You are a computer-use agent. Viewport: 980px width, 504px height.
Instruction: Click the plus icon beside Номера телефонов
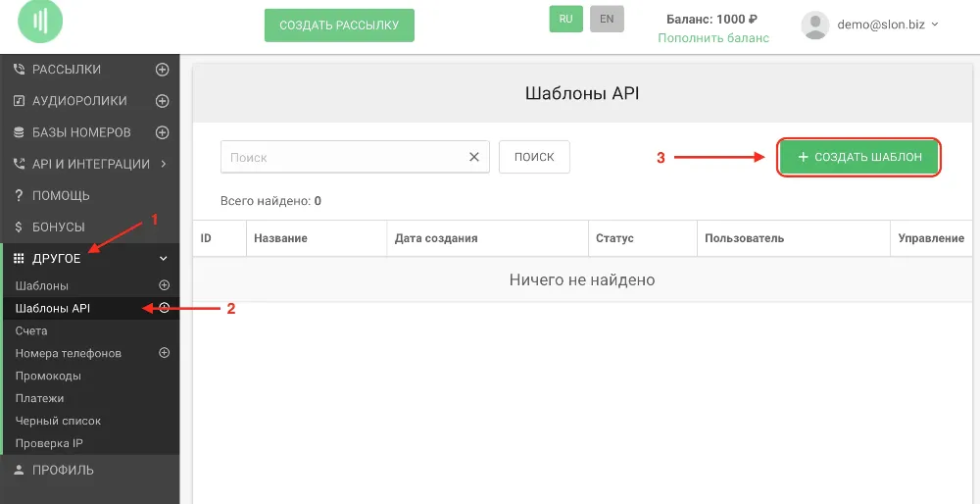pyautogui.click(x=165, y=353)
